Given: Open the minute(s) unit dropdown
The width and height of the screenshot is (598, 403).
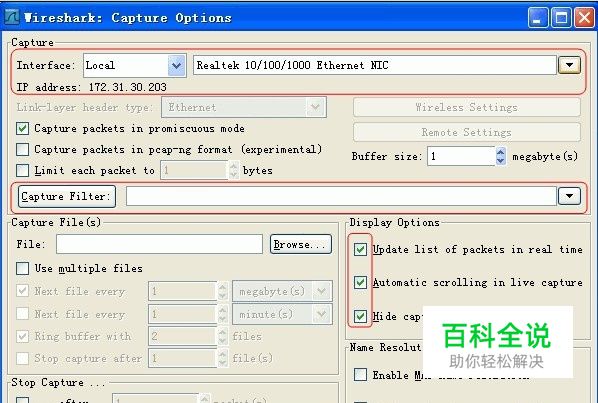Looking at the screenshot, I should click(x=282, y=315).
